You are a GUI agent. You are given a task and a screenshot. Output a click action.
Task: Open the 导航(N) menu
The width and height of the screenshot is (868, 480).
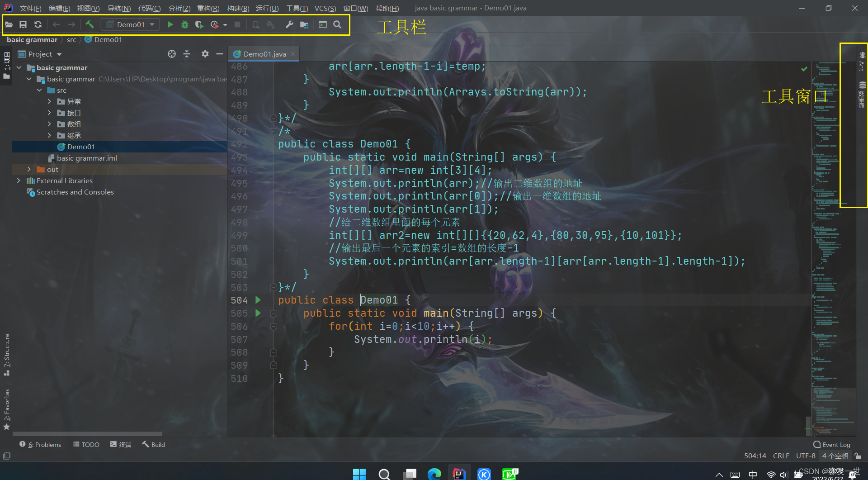(119, 8)
